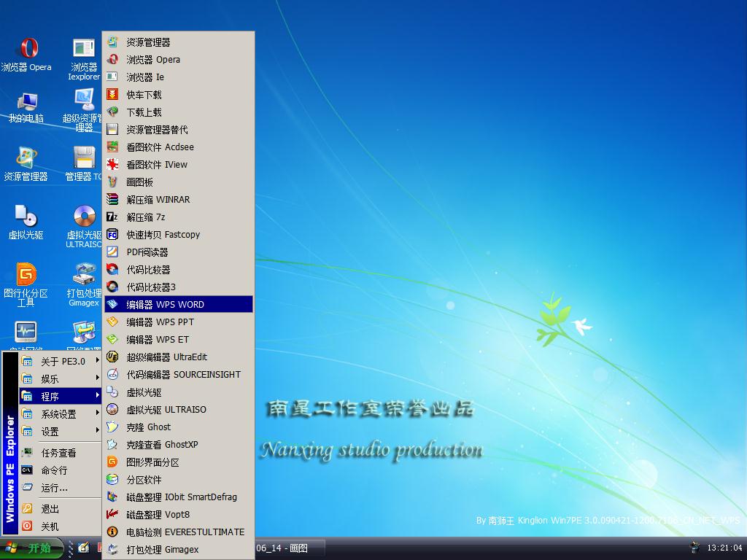Select the 我的电脑 desktop icon
Screen dimensions: 747x560
tap(26, 108)
